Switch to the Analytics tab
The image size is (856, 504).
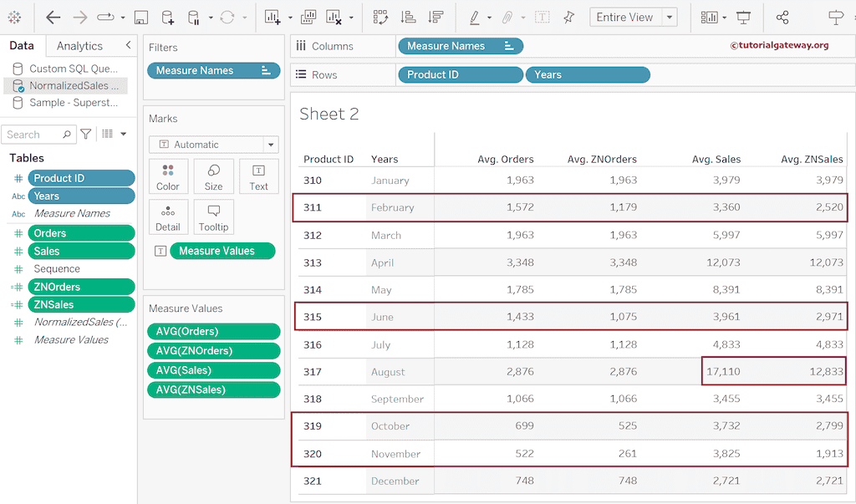click(x=79, y=46)
